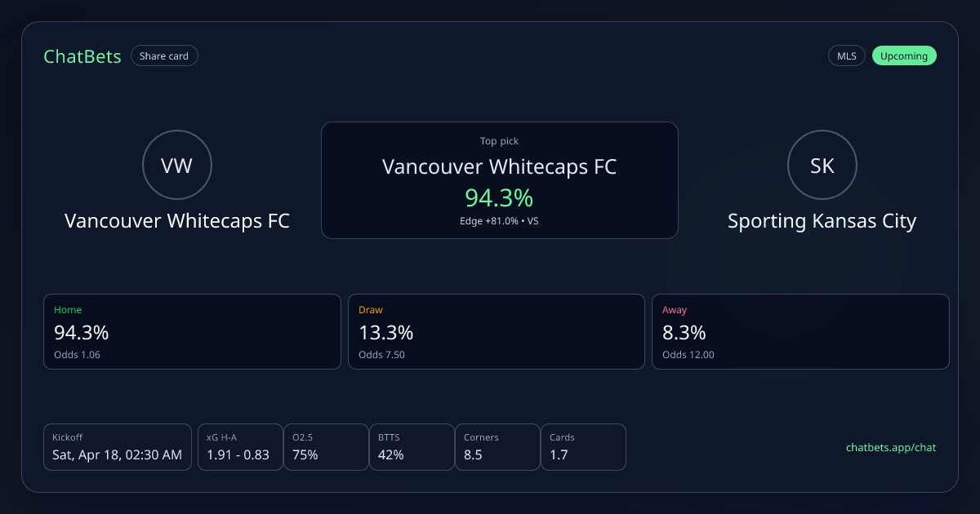Click the VW team badge circle
980x514 pixels.
click(177, 166)
